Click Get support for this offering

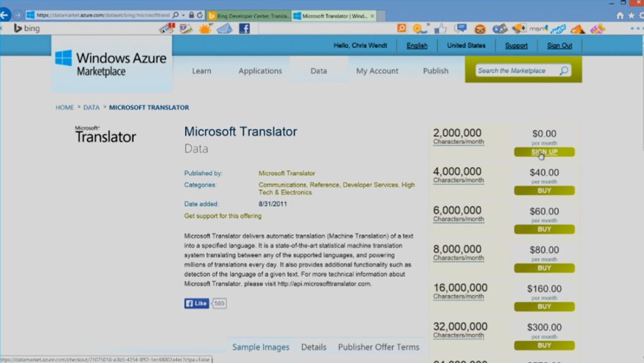click(x=223, y=216)
